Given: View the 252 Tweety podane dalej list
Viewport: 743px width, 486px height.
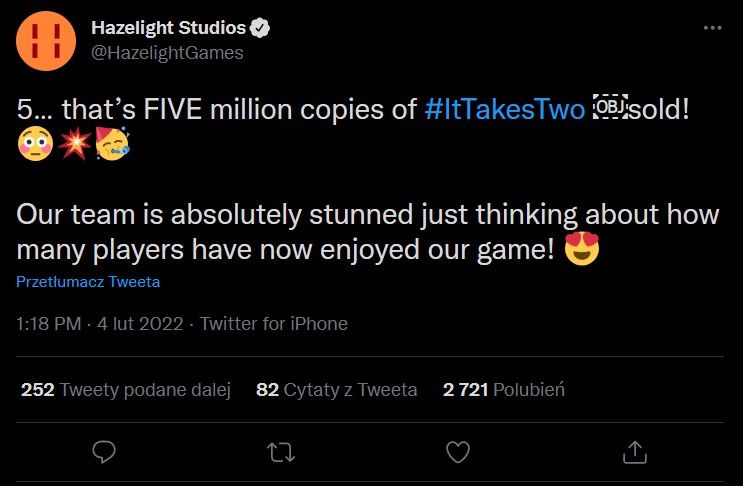Looking at the screenshot, I should 126,390.
